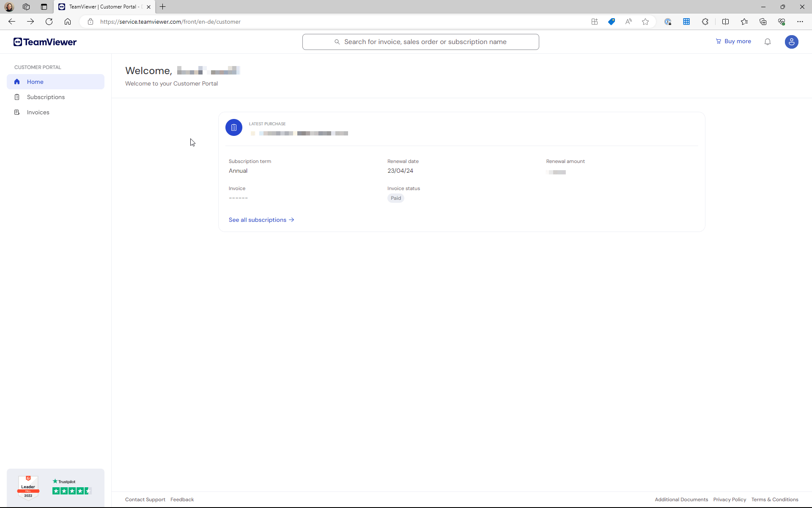Click the search input field for invoices
This screenshot has width=812, height=508.
coord(420,41)
